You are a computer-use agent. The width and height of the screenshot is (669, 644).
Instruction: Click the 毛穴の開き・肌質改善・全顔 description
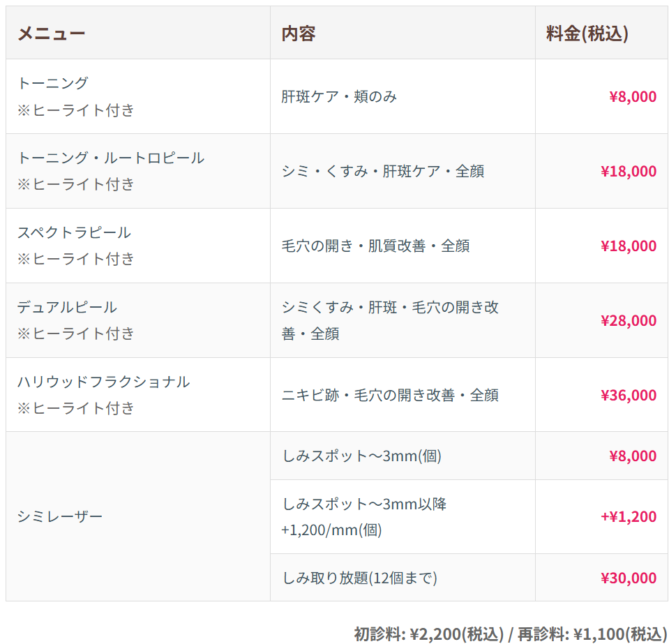(375, 246)
